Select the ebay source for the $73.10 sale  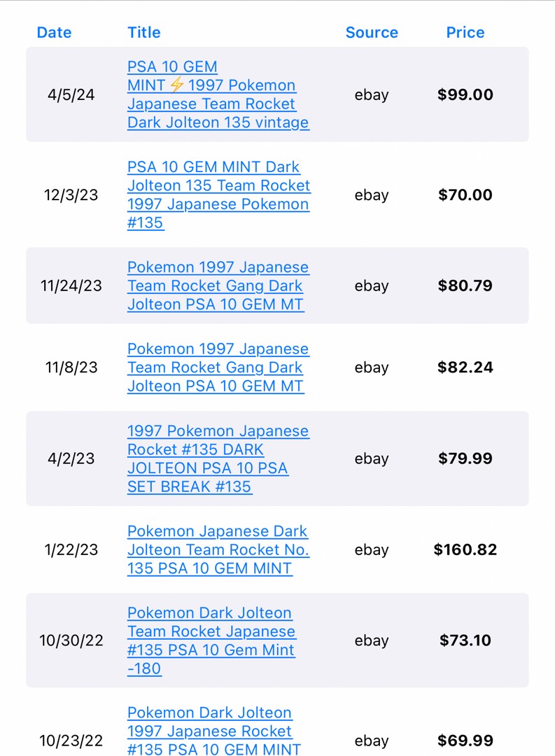tap(372, 640)
